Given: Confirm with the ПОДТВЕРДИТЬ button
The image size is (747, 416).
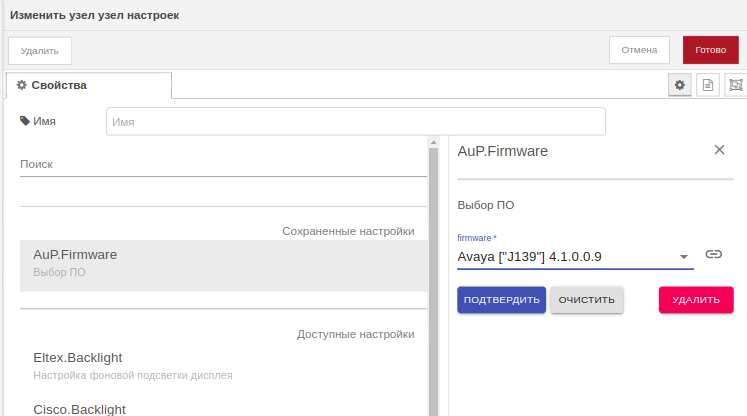Looking at the screenshot, I should click(x=501, y=300).
